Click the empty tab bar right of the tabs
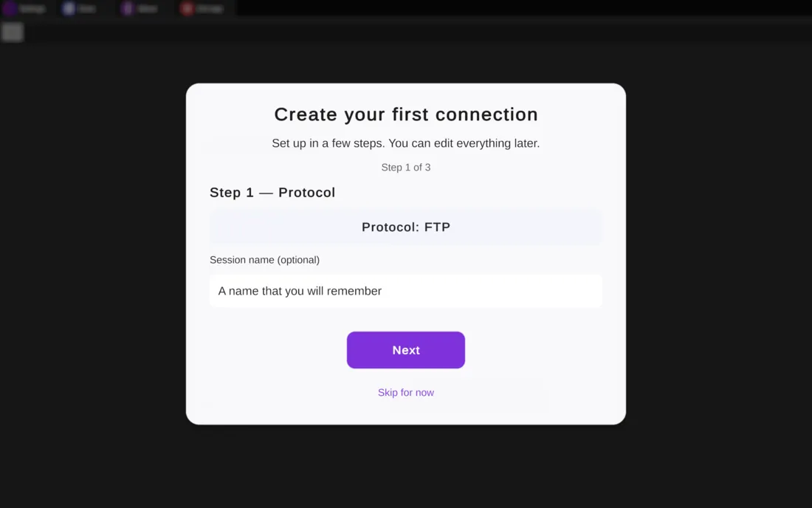 (517, 9)
